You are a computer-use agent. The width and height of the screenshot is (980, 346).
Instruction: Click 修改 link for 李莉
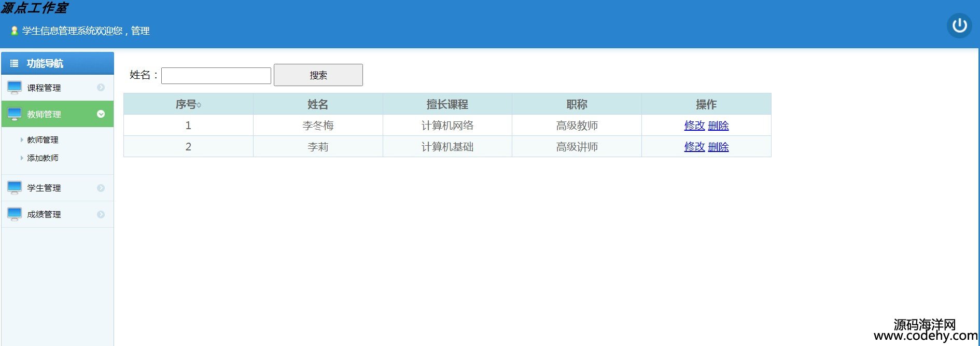coord(694,147)
